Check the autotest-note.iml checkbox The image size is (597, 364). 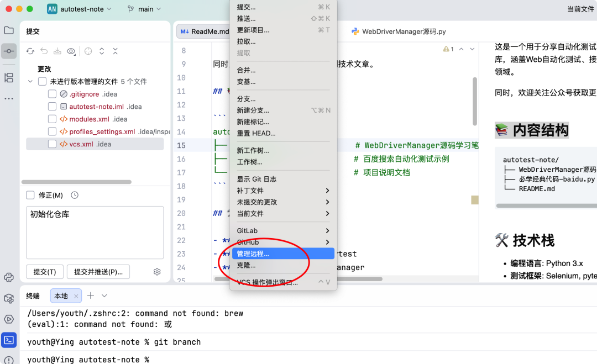[x=52, y=107]
